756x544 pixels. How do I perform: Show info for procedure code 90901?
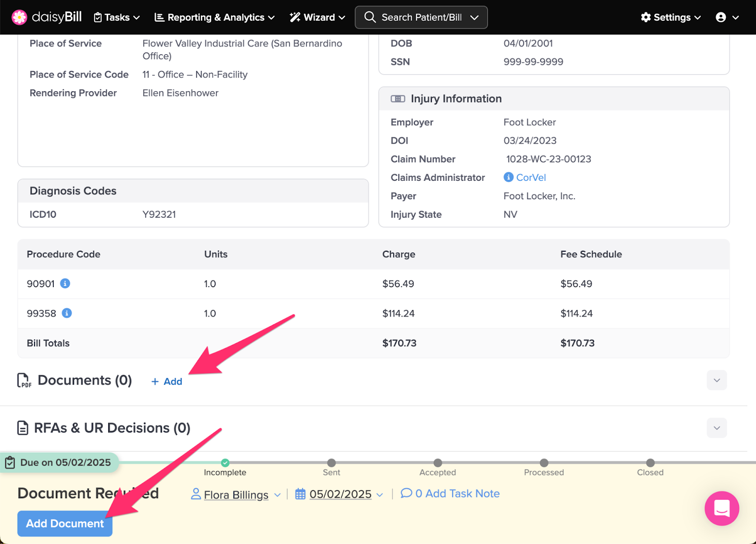(x=65, y=283)
